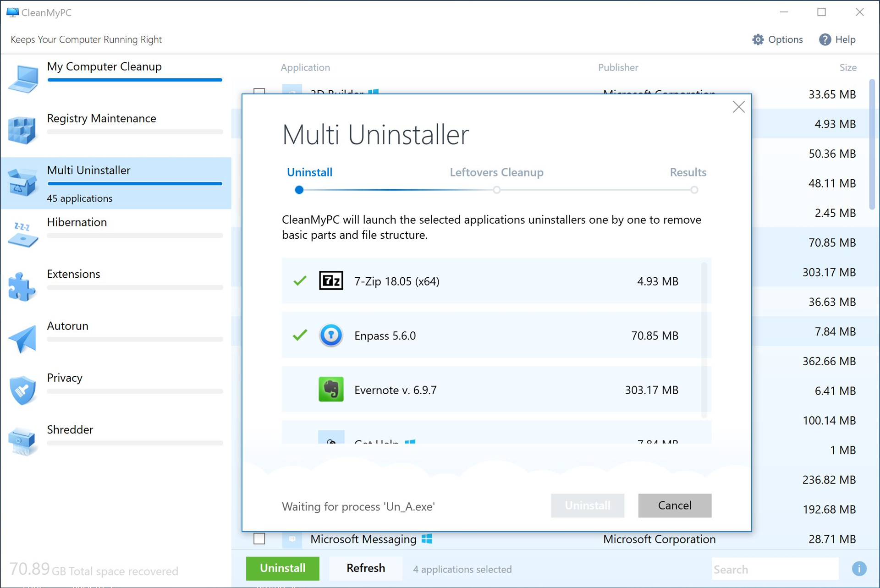Click the Autorun paper plane icon

(22, 339)
